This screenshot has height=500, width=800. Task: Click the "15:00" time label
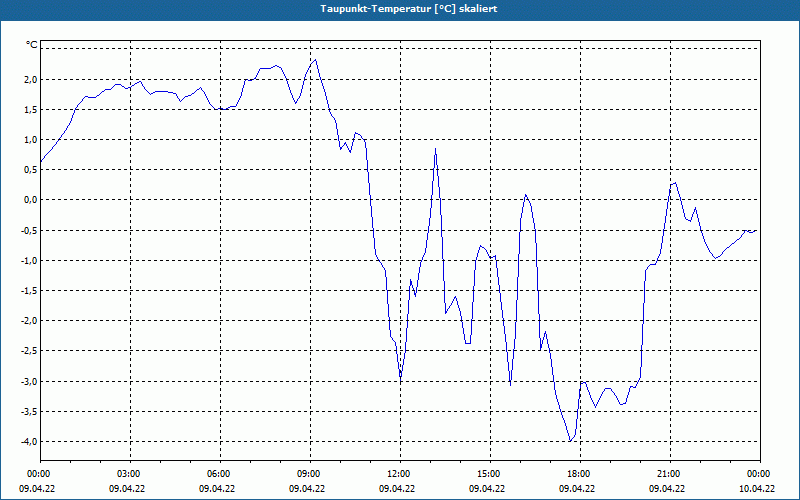(x=490, y=474)
